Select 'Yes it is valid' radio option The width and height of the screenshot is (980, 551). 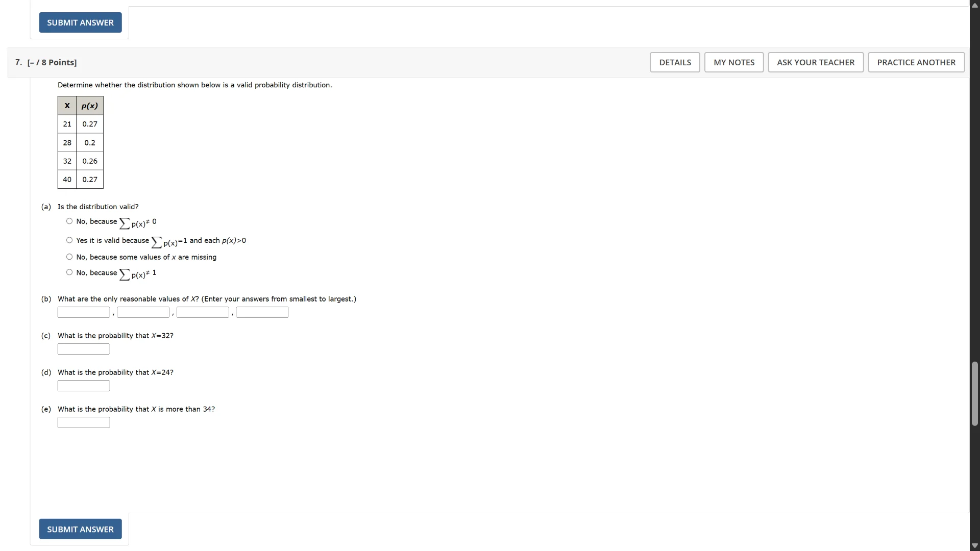pos(69,240)
